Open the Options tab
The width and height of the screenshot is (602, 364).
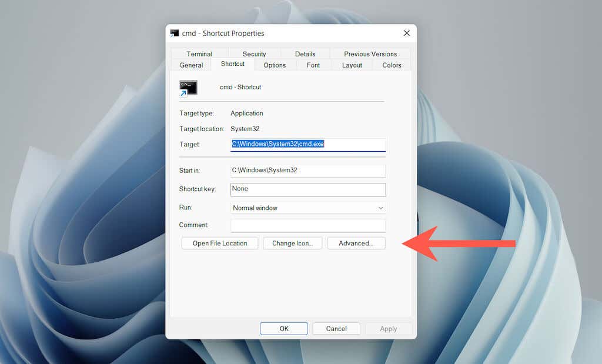(275, 65)
